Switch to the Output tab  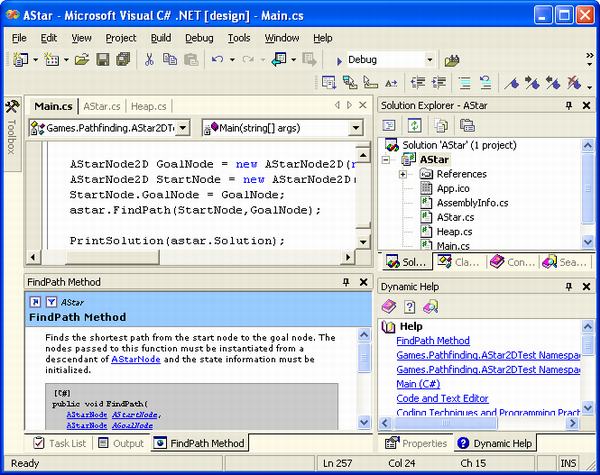click(121, 443)
